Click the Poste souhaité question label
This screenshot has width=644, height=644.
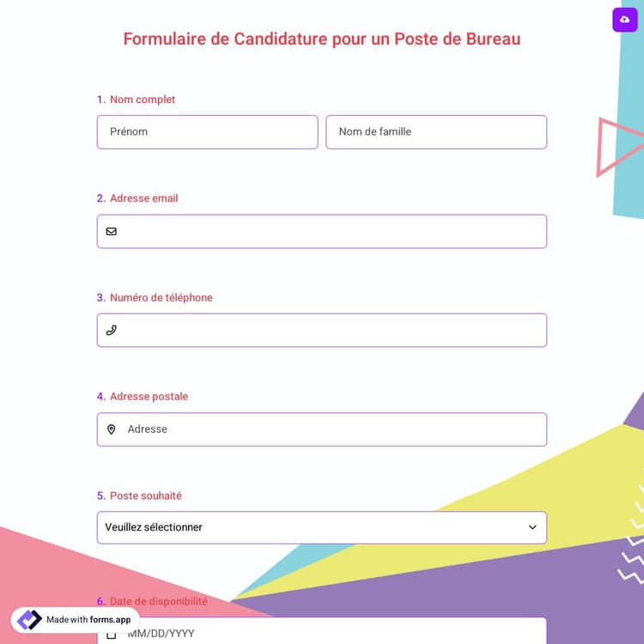145,495
